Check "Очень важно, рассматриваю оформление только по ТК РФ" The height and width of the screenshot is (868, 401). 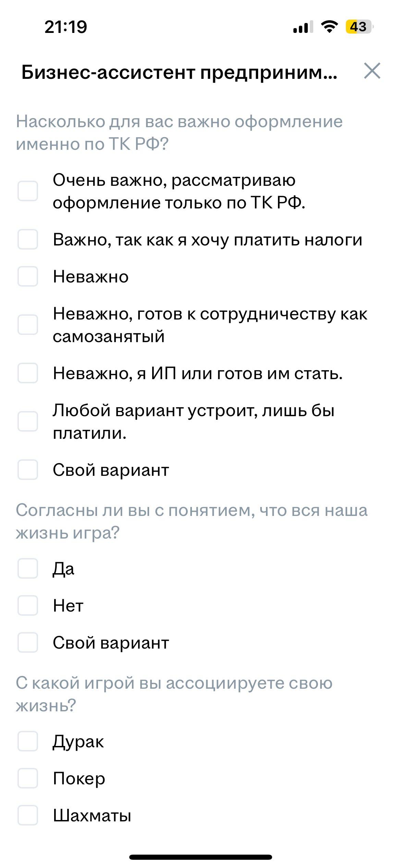[28, 191]
